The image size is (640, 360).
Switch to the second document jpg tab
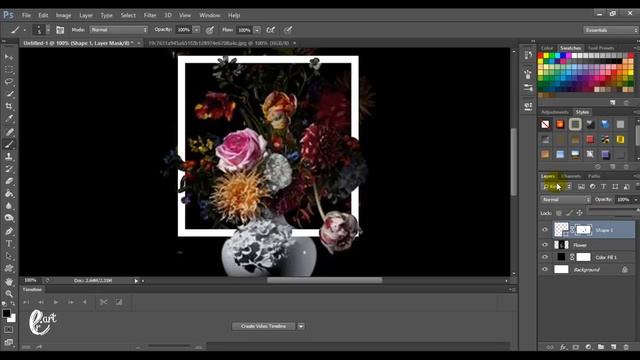tap(219, 43)
